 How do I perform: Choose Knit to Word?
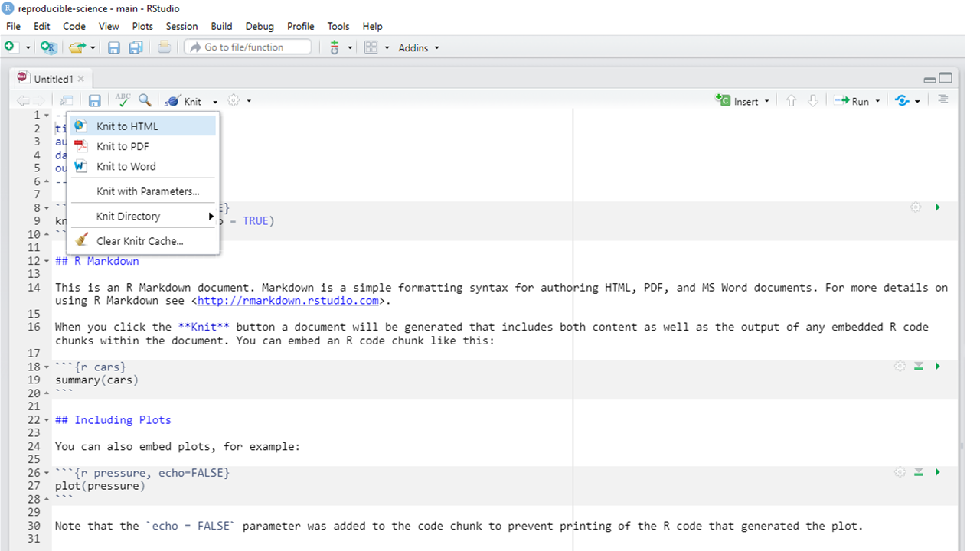pos(143,166)
